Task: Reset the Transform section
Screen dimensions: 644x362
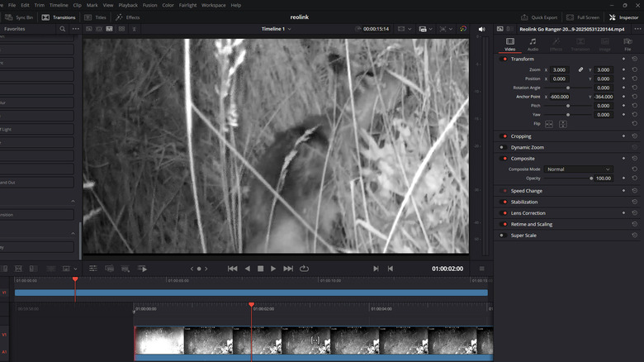Action: point(635,59)
